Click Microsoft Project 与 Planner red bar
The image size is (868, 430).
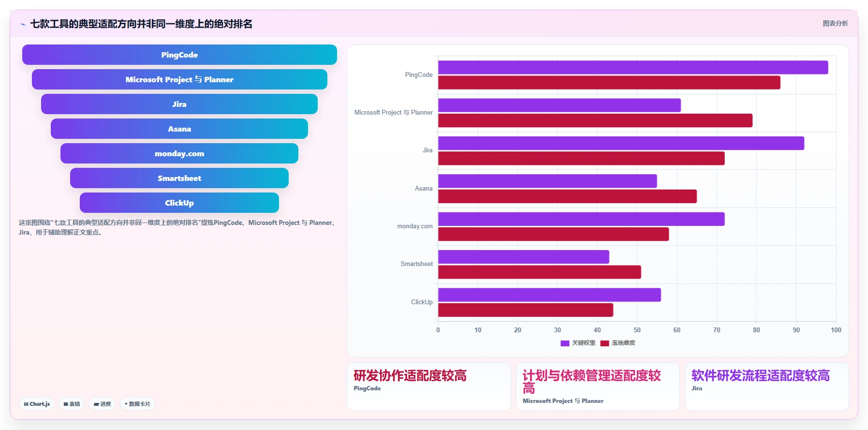point(595,120)
